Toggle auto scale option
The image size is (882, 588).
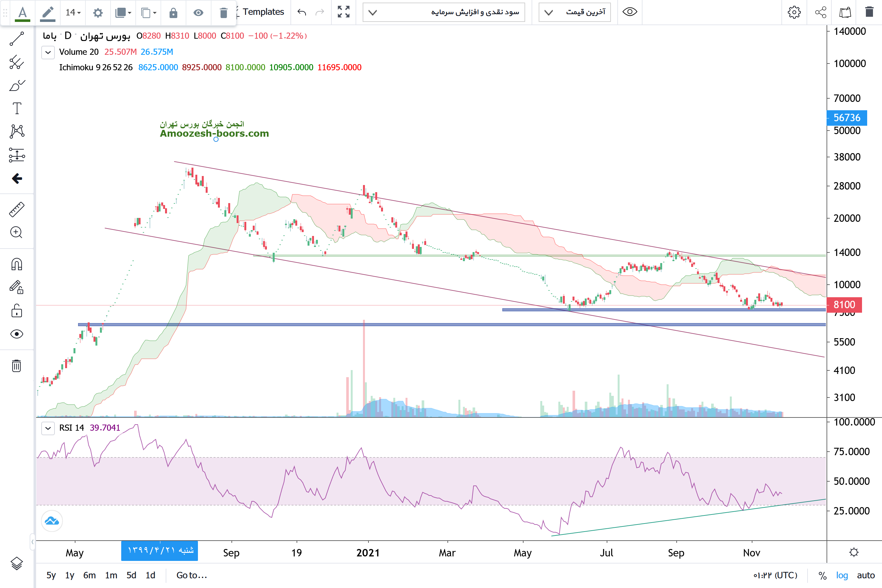click(866, 575)
